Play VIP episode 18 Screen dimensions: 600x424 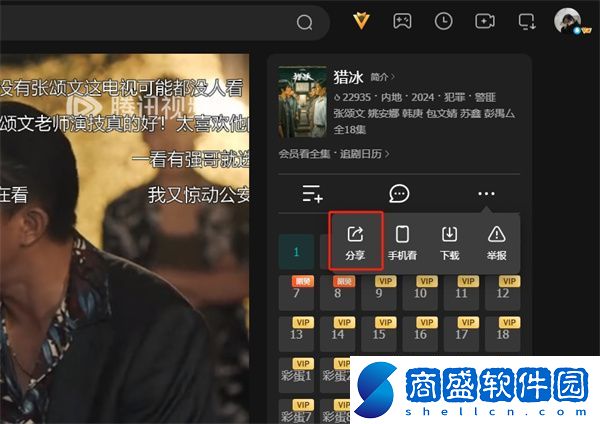point(503,334)
